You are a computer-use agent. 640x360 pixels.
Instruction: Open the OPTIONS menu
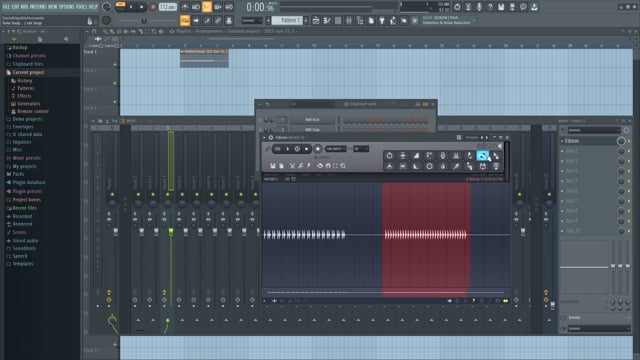pyautogui.click(x=67, y=7)
